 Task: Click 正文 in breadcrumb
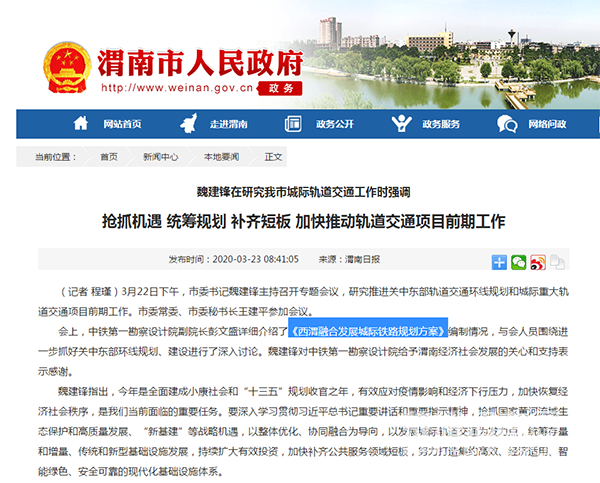pos(273,157)
